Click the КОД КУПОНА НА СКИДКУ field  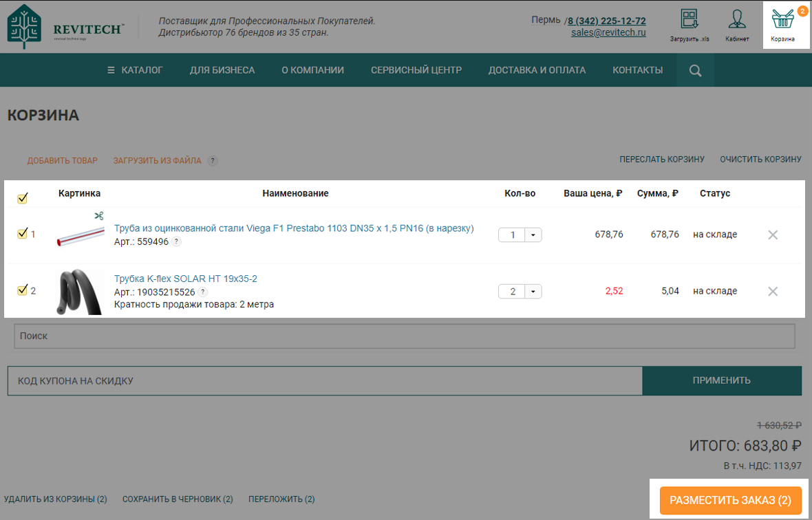tap(325, 380)
